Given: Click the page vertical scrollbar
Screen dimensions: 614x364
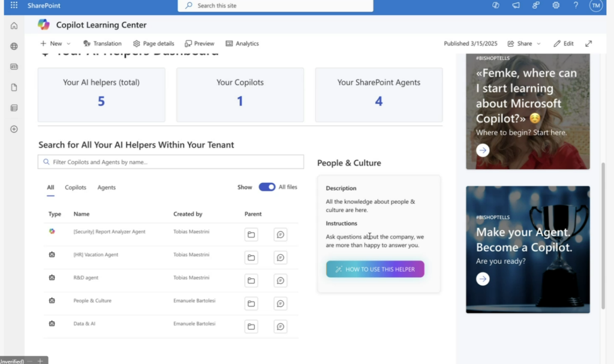Looking at the screenshot, I should coord(603,235).
